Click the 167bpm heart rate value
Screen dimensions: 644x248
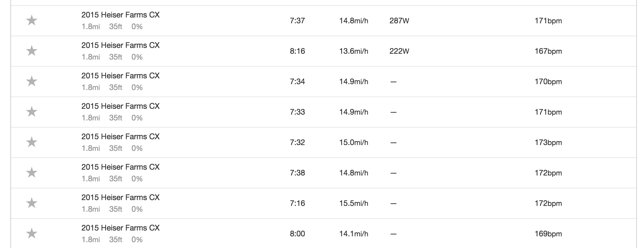tap(548, 51)
